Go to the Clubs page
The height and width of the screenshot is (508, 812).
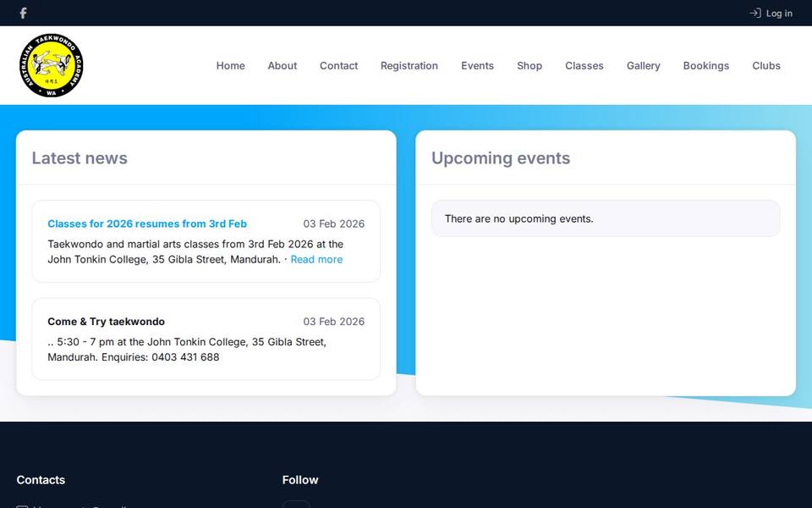(766, 66)
